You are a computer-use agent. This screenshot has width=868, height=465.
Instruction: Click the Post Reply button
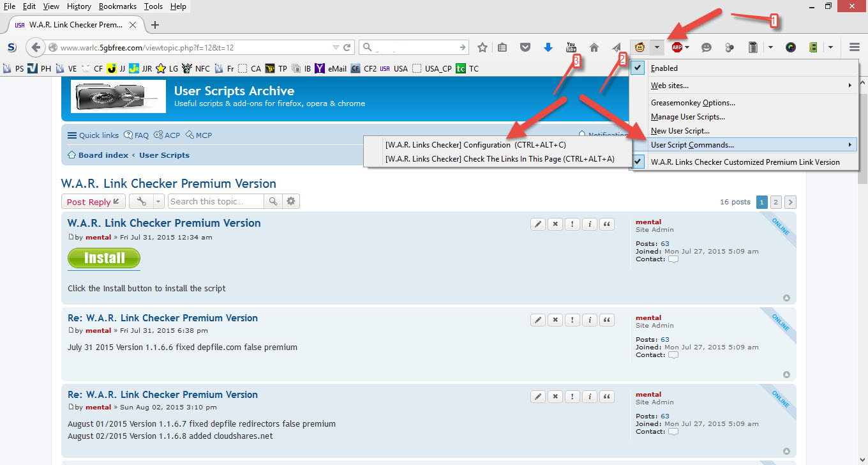tap(93, 202)
